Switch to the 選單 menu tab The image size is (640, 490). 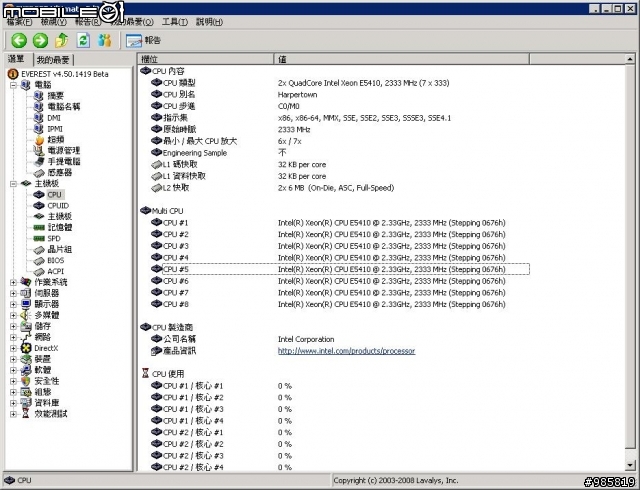click(x=17, y=59)
